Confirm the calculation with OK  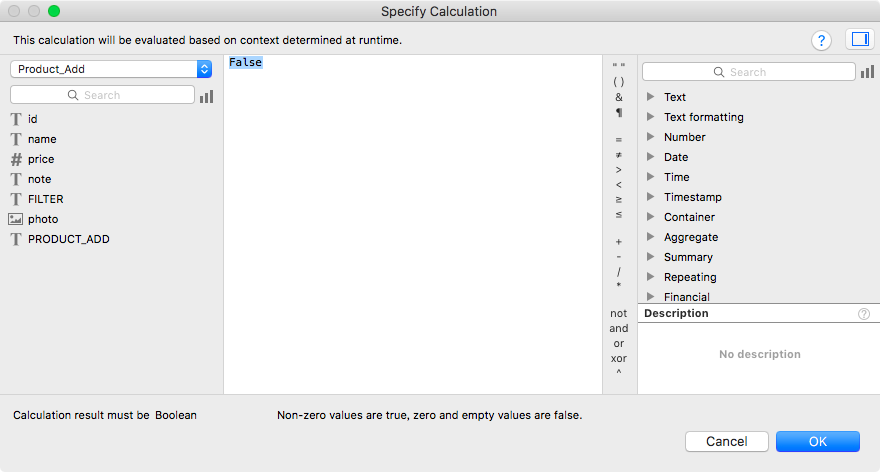(x=818, y=442)
